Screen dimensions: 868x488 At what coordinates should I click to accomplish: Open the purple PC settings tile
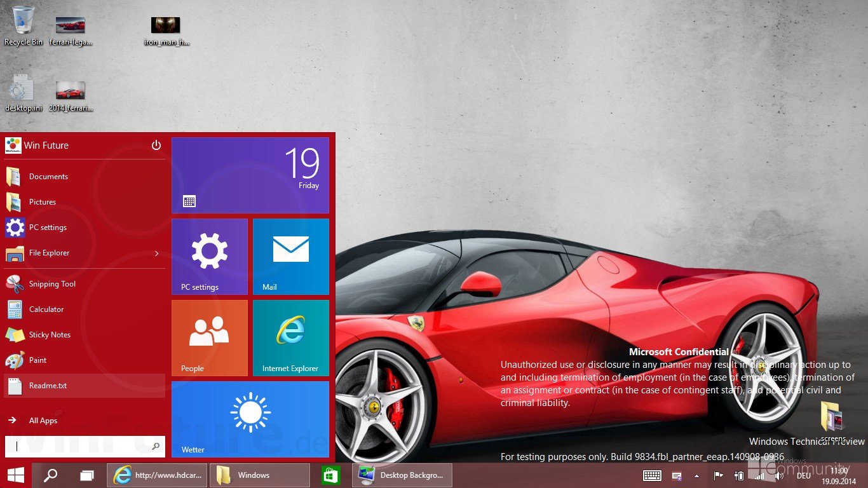[210, 257]
